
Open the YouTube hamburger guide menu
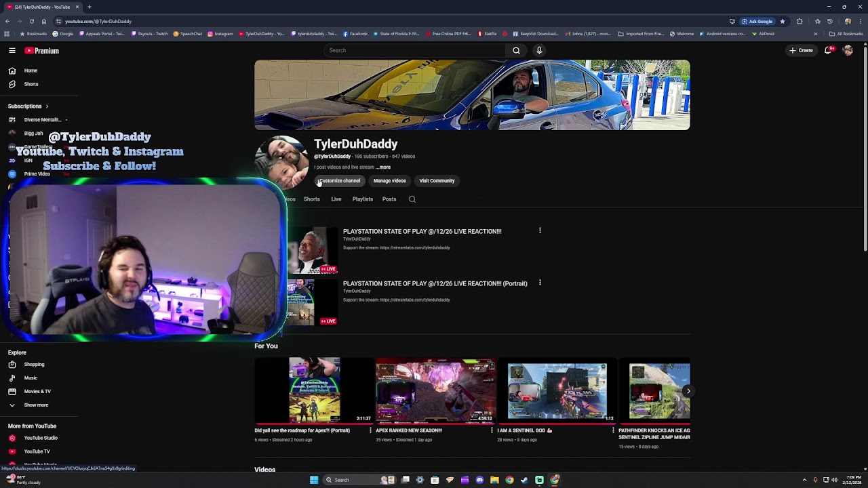tap(12, 50)
